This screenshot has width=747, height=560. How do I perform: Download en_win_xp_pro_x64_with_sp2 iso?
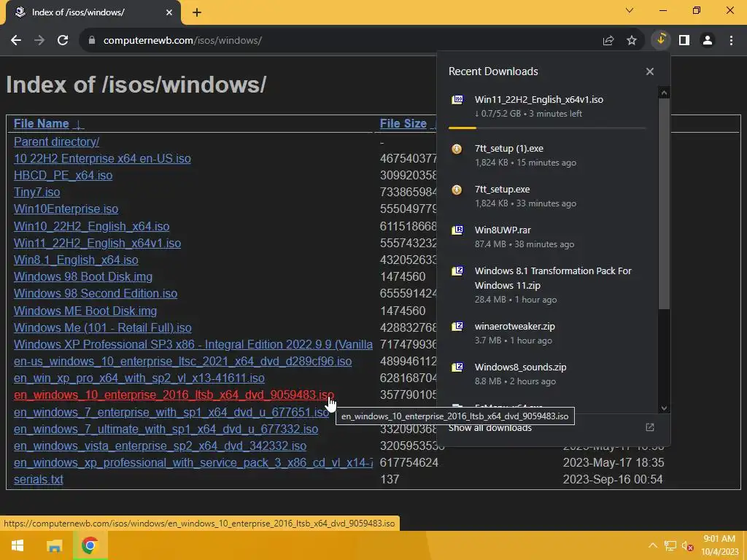pos(139,378)
